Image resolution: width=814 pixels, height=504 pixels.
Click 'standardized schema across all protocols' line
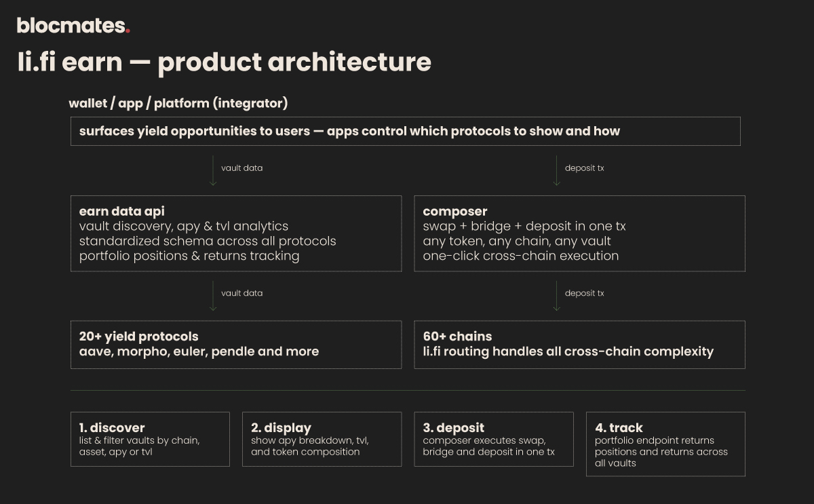pos(208,241)
